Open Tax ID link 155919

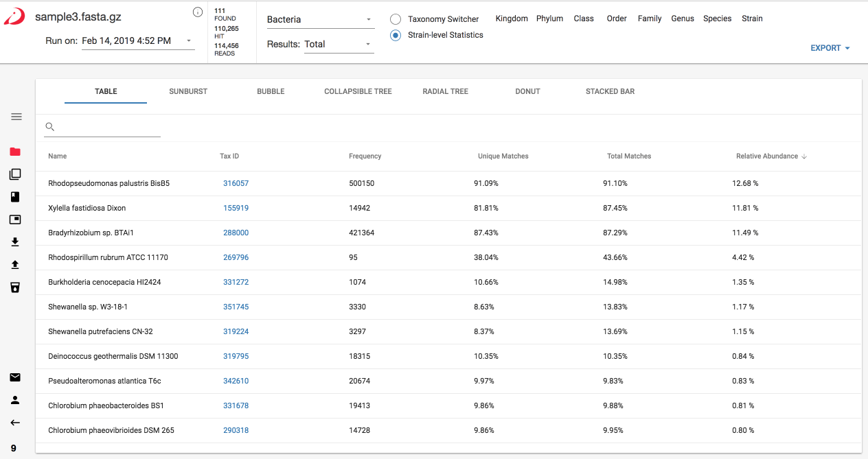236,208
